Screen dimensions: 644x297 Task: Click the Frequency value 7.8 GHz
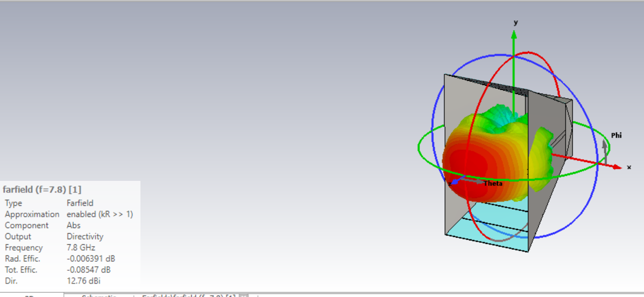[x=81, y=247]
